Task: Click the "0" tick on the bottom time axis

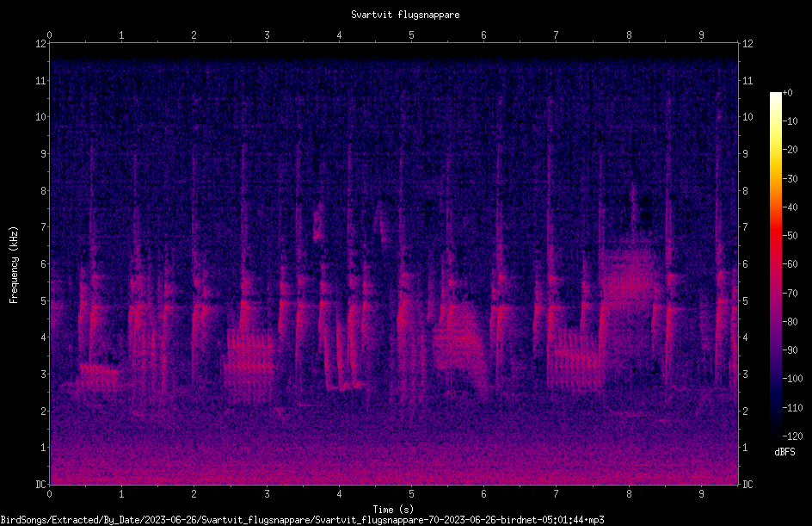Action: click(x=49, y=494)
